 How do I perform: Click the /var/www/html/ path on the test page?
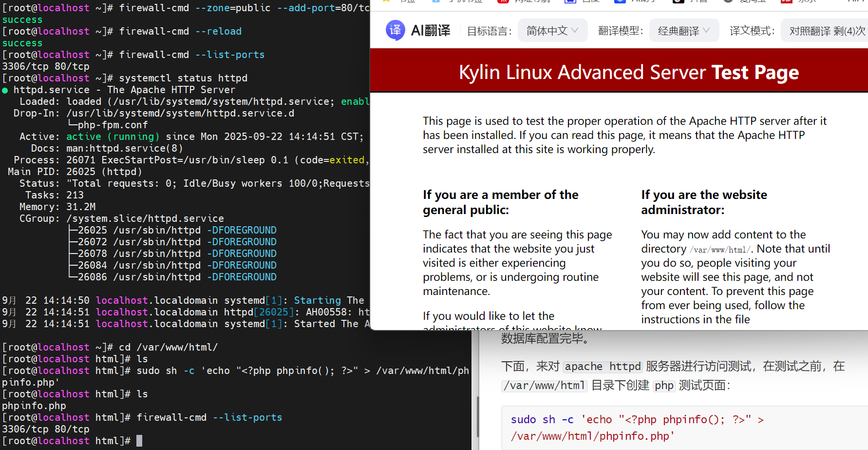point(721,250)
